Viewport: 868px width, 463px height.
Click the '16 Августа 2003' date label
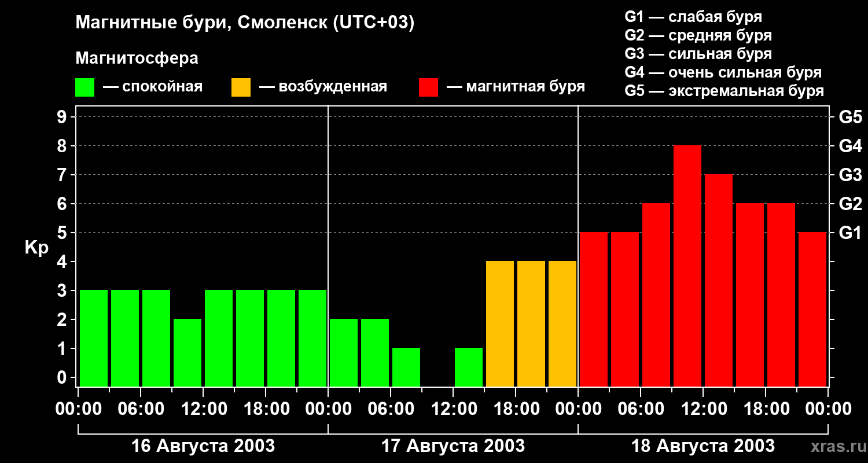[x=203, y=446]
